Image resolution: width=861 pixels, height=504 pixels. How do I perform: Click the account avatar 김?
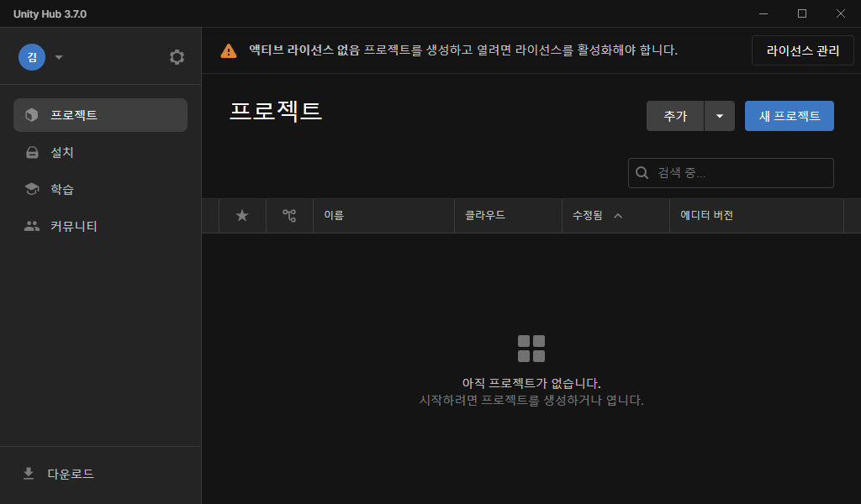pos(32,57)
